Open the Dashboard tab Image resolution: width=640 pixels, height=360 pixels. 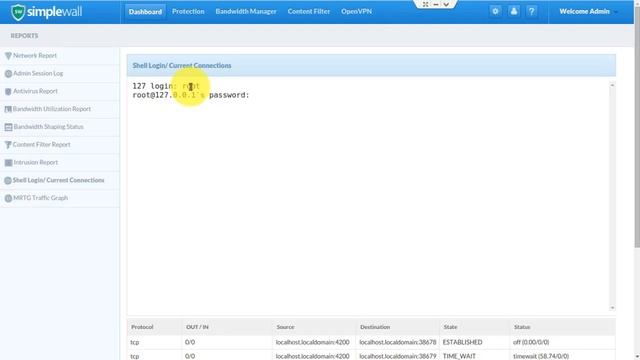145,12
